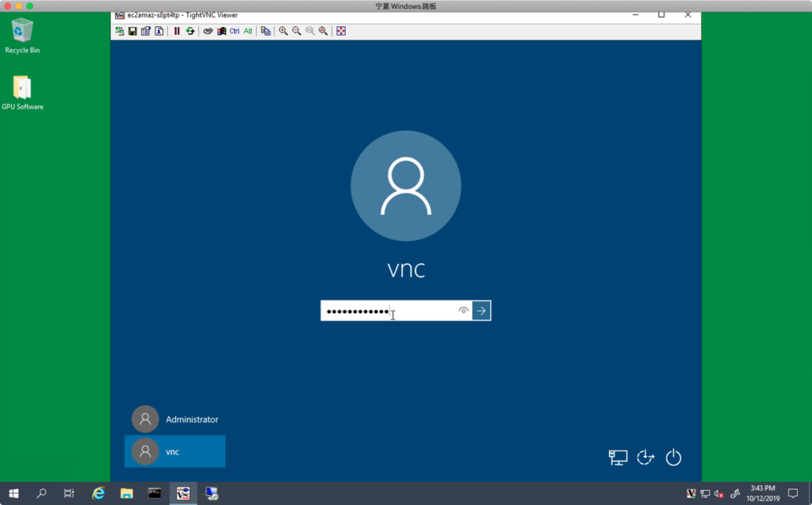Refresh the remote screen
The height and width of the screenshot is (505, 812).
click(190, 31)
